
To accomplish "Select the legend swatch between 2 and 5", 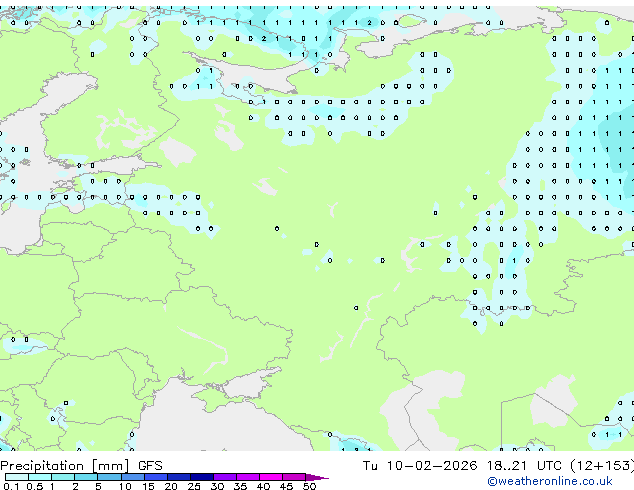I will (x=86, y=477).
